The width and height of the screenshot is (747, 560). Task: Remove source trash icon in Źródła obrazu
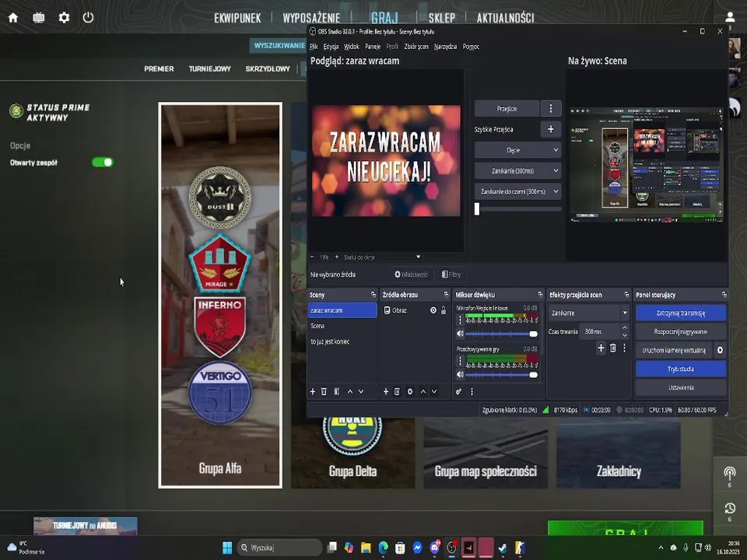click(x=397, y=391)
